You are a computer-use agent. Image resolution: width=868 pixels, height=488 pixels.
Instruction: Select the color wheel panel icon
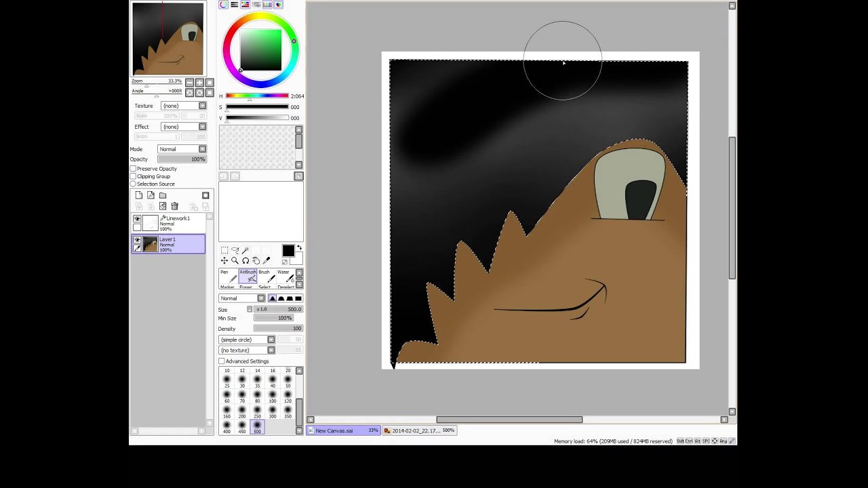[223, 5]
